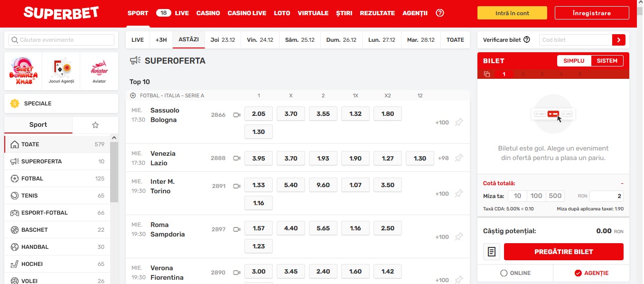The height and width of the screenshot is (284, 644).
Task: Filter events by +3H
Action: [161, 40]
